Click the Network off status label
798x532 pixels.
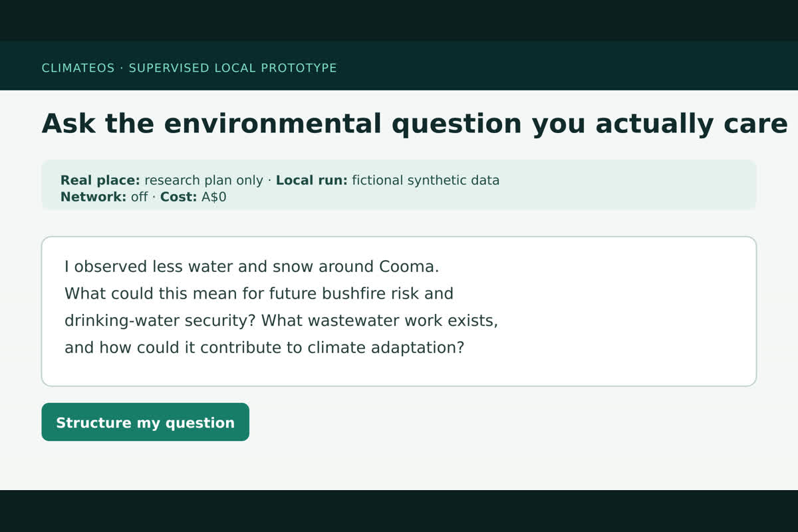(x=104, y=198)
